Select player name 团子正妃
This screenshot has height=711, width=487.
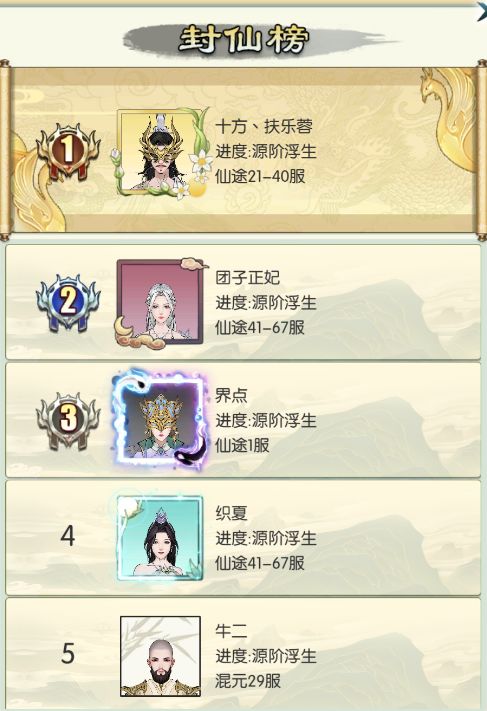248,277
